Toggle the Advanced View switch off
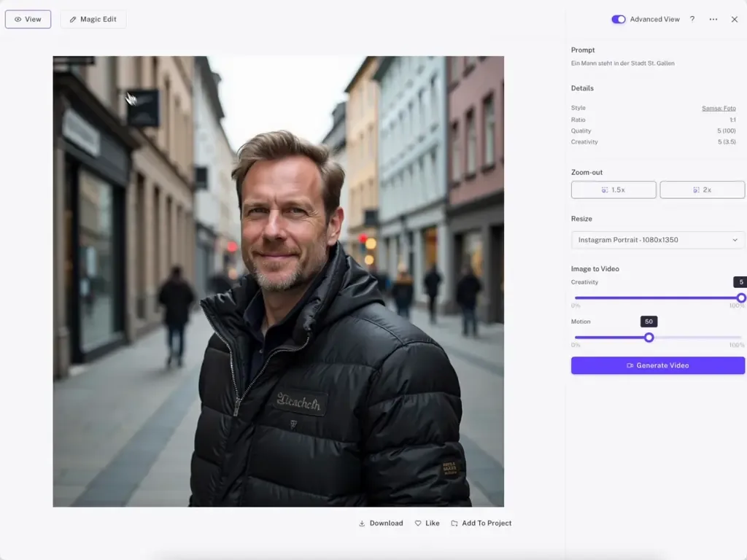Image resolution: width=747 pixels, height=560 pixels. click(619, 19)
